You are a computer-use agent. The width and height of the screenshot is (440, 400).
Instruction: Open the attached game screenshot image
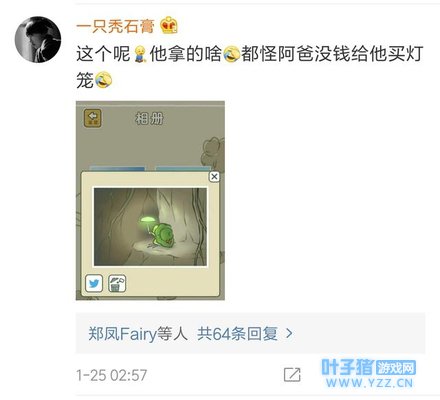pyautogui.click(x=150, y=200)
